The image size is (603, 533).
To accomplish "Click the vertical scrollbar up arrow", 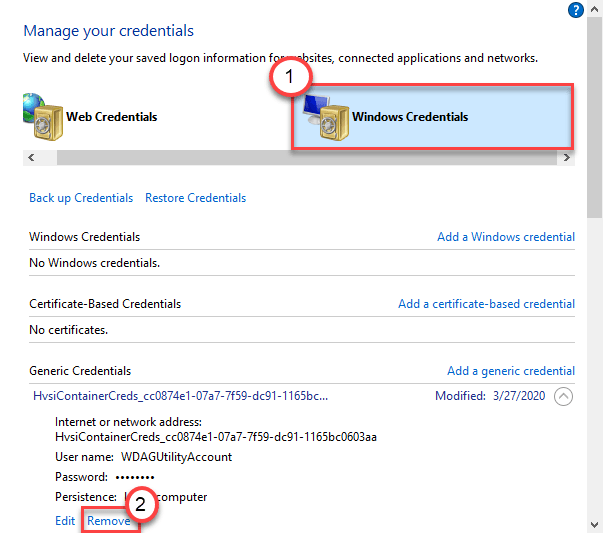I will coord(595,9).
